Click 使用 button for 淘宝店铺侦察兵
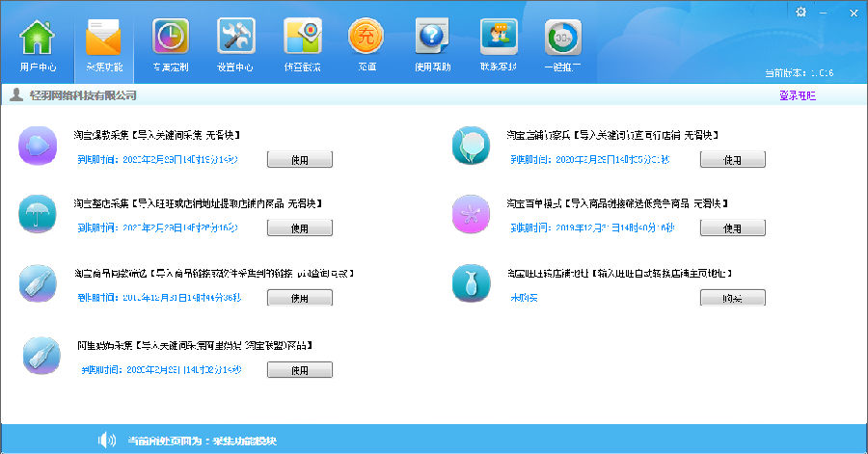 [732, 159]
